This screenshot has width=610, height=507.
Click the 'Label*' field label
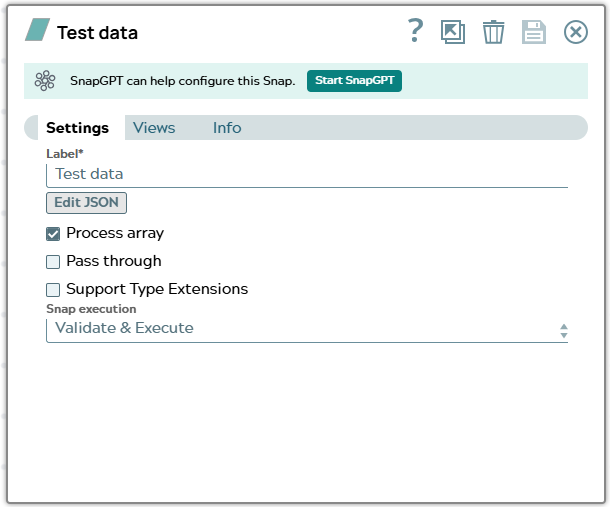pyautogui.click(x=65, y=154)
